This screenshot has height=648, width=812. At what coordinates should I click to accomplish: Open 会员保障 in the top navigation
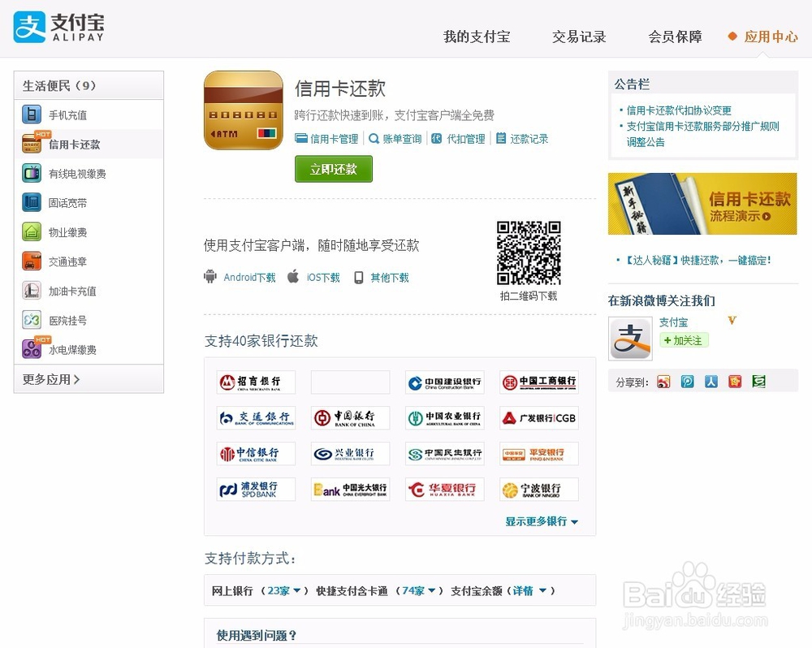pyautogui.click(x=676, y=37)
